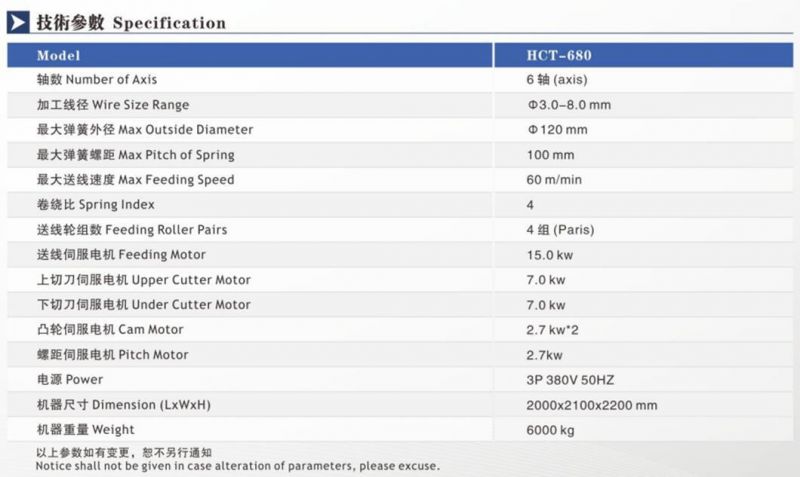Screen dimensions: 800x477
Task: Click the 4 组 (Paris) value
Action: pos(560,230)
